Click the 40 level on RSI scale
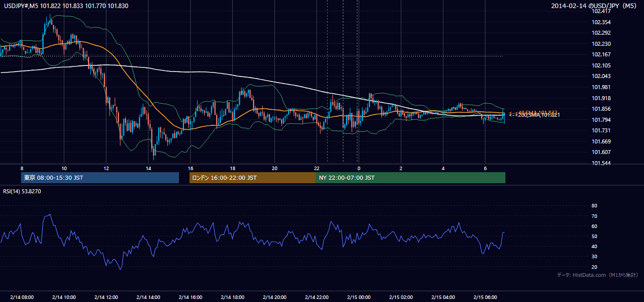The width and height of the screenshot is (644, 302). point(594,246)
